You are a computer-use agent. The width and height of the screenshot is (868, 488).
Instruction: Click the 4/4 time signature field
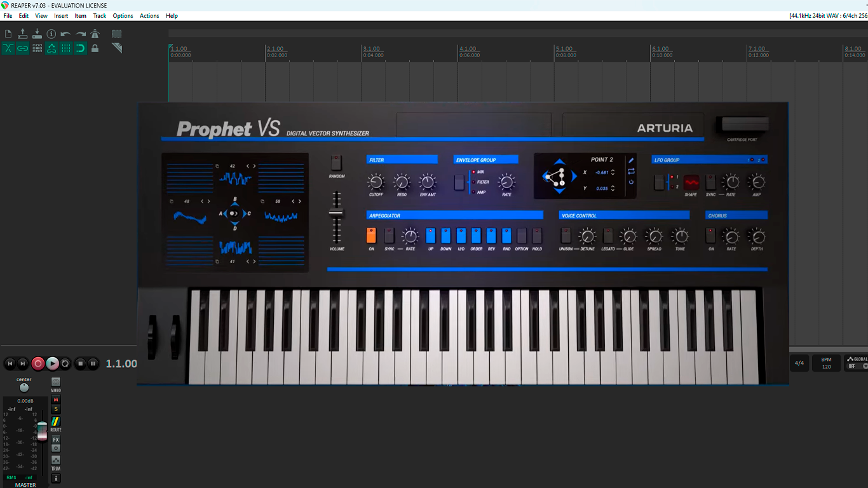[799, 363]
